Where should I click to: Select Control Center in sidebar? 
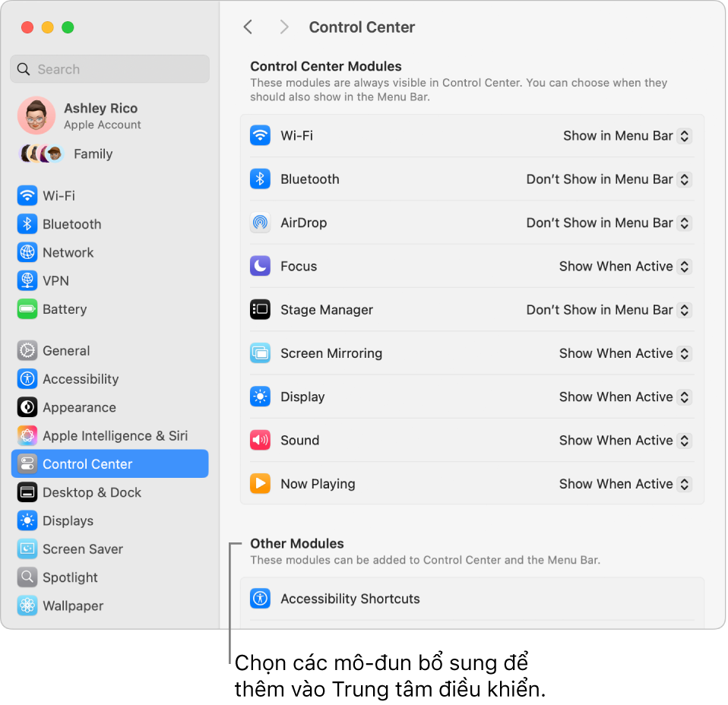click(109, 463)
